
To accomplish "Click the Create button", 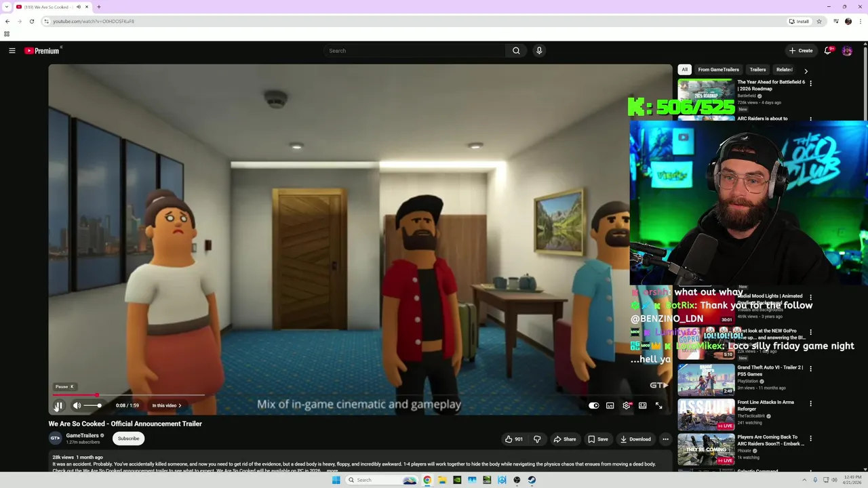I will point(801,51).
